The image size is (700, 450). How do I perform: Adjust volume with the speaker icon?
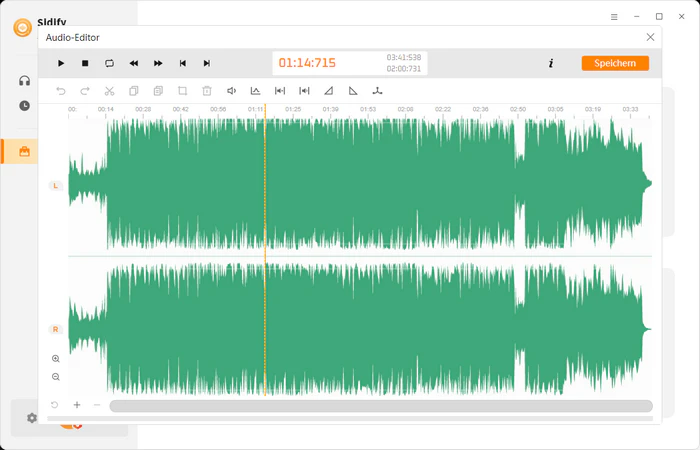coord(231,91)
